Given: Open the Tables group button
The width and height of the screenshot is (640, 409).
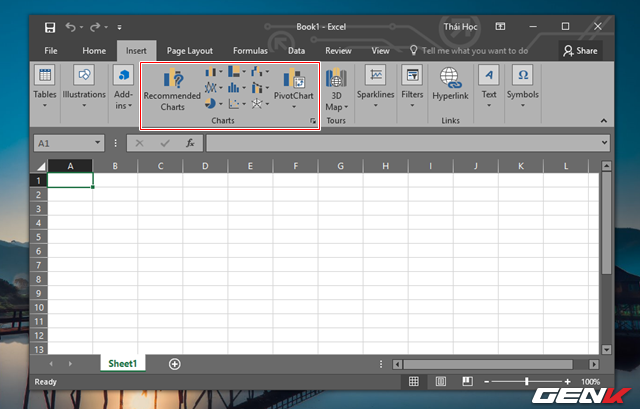Looking at the screenshot, I should (x=44, y=87).
